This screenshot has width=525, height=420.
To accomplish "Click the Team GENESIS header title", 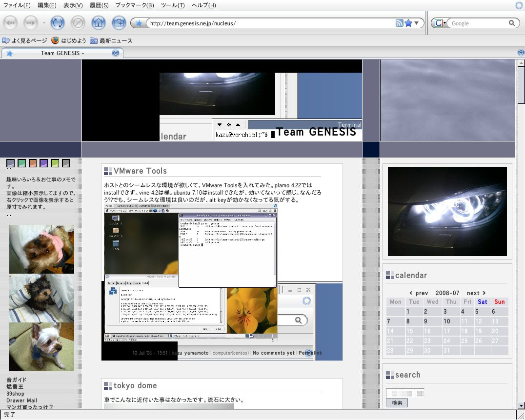I will tap(316, 132).
